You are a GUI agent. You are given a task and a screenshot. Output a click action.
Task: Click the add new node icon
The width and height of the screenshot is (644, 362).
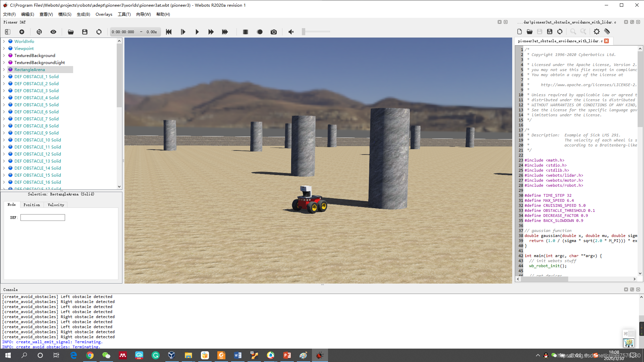tap(22, 32)
